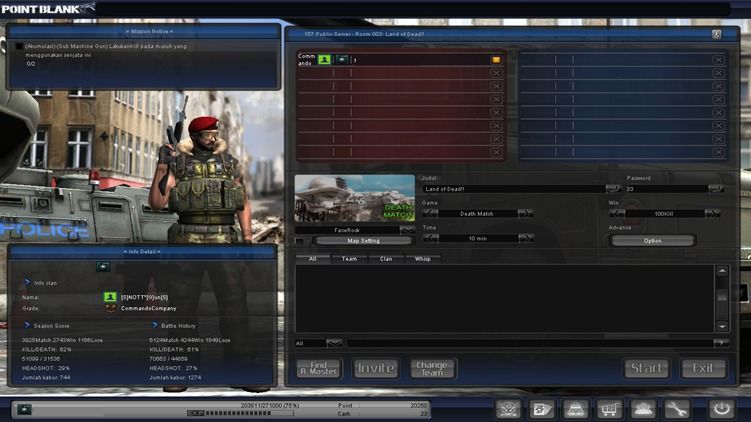Click the button beside Password field
Screen dimensions: 751x422
(716, 189)
